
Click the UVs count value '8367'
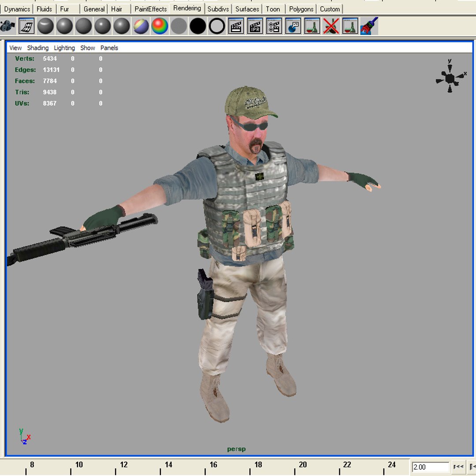tap(49, 104)
